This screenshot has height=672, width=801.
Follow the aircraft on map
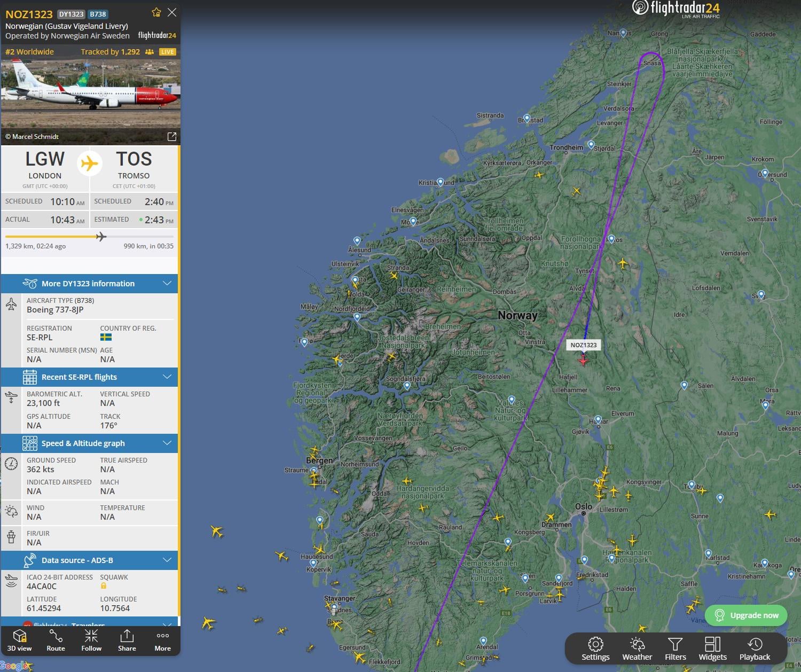tap(91, 640)
